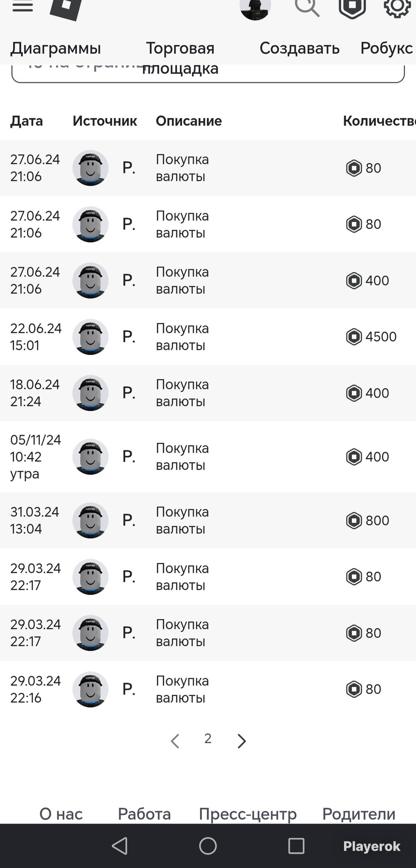Tap the search magnifier icon
The height and width of the screenshot is (868, 416).
[307, 7]
